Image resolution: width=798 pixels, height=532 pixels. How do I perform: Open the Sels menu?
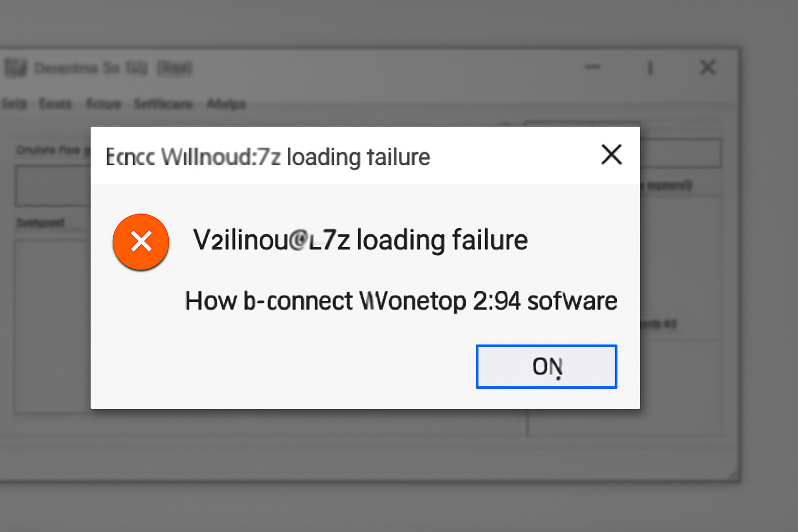[x=16, y=103]
